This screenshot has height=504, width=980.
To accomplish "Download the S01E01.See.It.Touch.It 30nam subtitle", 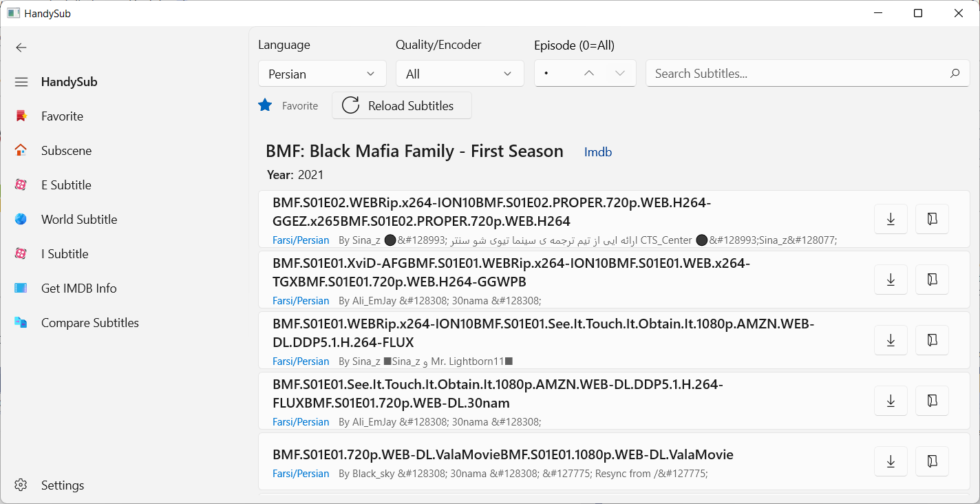I will pos(891,400).
